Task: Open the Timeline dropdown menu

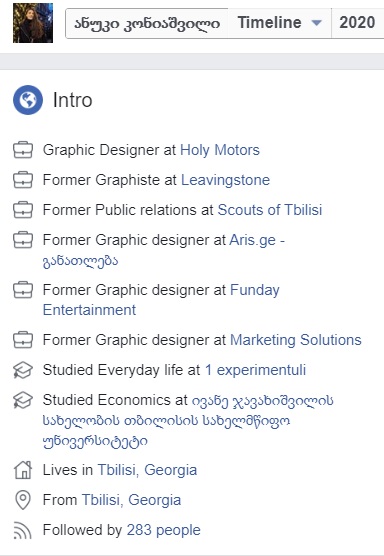Action: coord(279,23)
